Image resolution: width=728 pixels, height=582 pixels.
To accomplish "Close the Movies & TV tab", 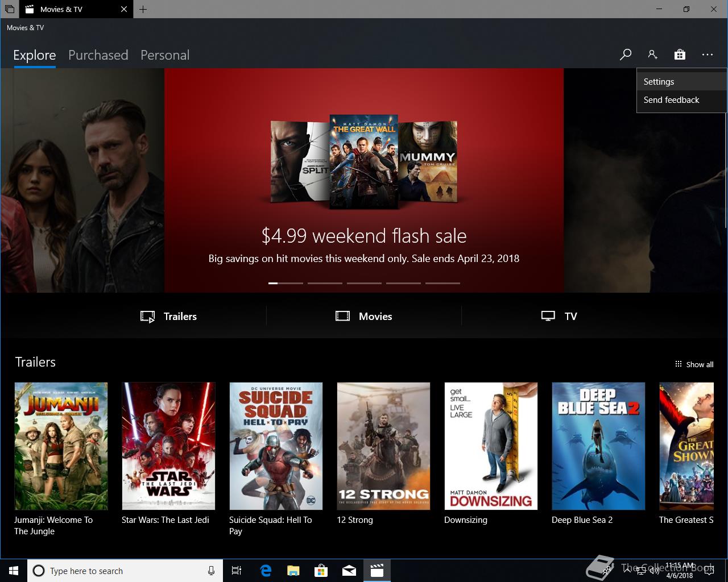I will point(124,9).
